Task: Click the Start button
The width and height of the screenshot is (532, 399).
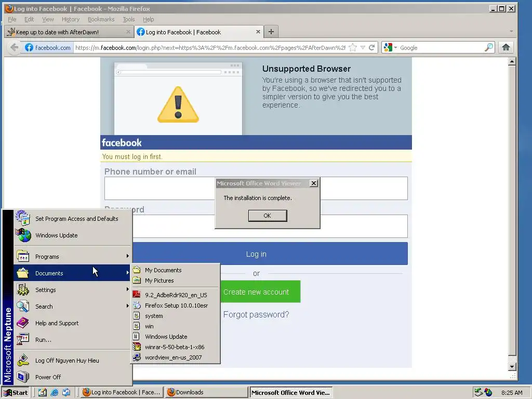Action: (16, 393)
